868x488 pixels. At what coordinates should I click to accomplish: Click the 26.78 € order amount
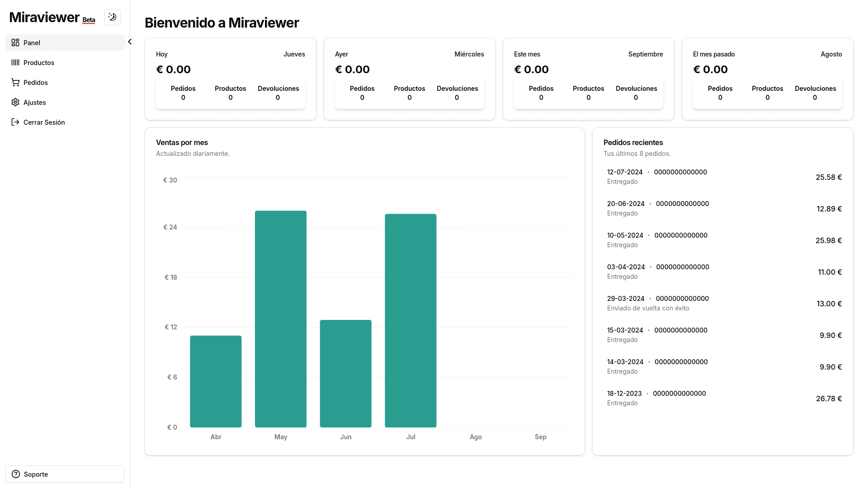(829, 399)
